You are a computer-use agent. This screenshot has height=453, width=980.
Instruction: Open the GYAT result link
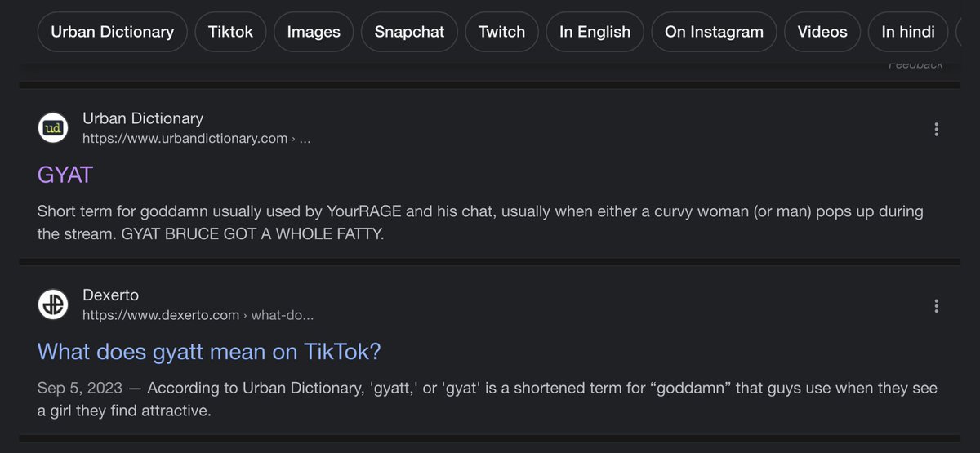(x=65, y=174)
